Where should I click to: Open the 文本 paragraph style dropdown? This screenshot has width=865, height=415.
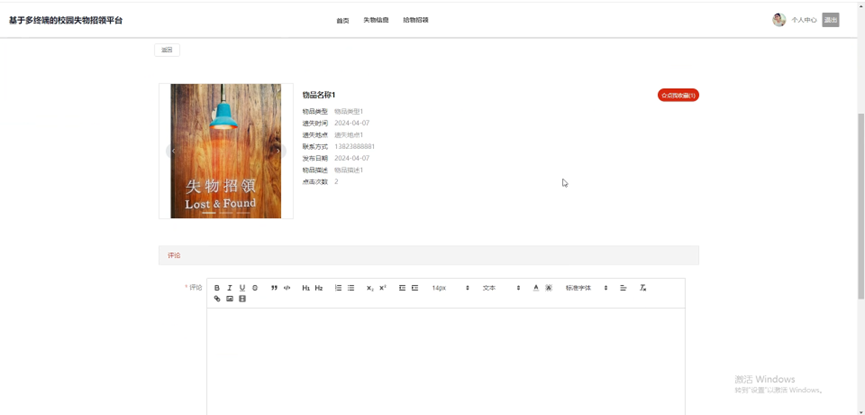click(501, 288)
